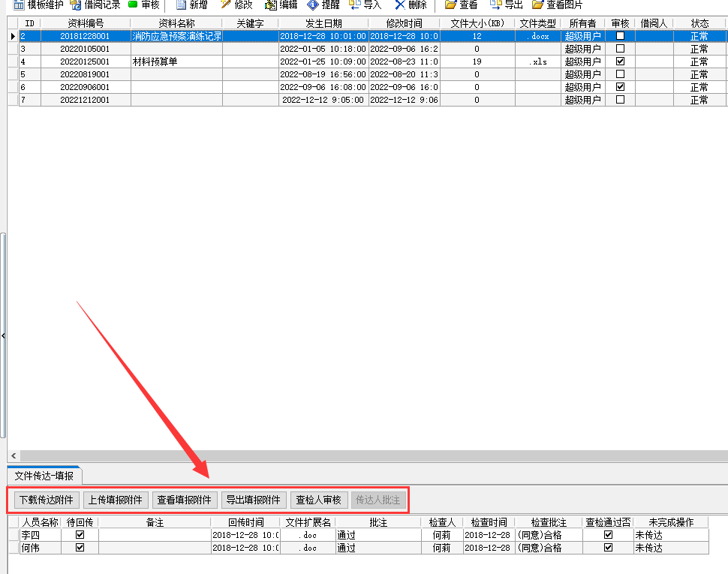
Task: Click the 下载传达附件 button
Action: pos(47,500)
